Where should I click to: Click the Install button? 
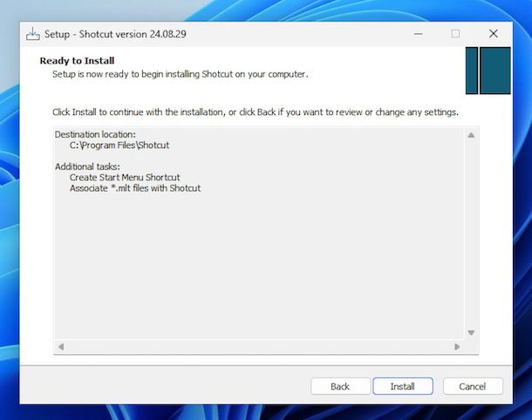403,386
